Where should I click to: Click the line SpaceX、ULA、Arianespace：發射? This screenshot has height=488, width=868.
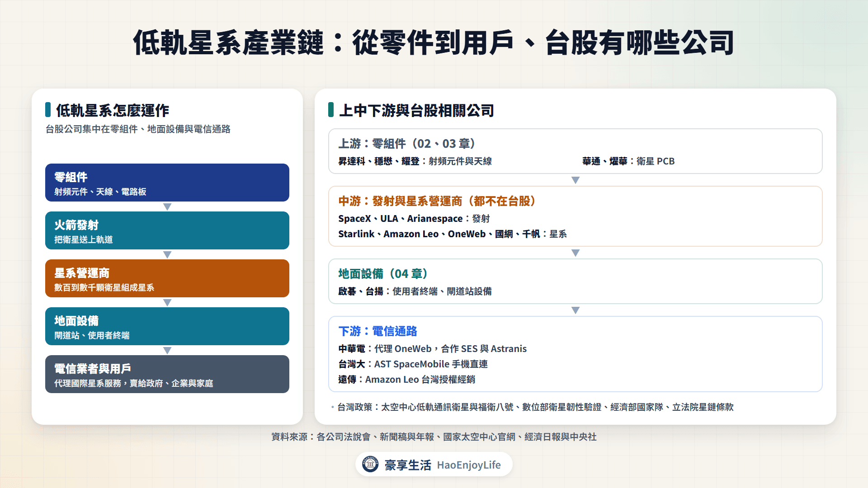[414, 219]
